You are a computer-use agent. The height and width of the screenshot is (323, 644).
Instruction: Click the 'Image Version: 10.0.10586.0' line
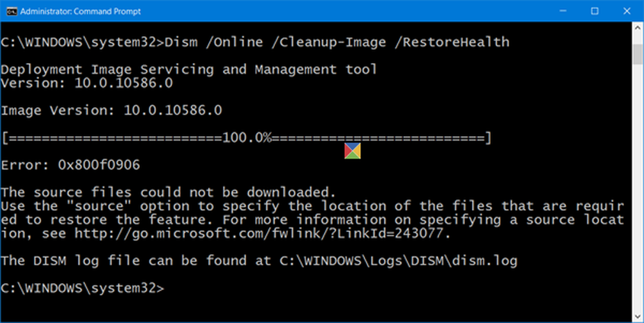point(111,110)
